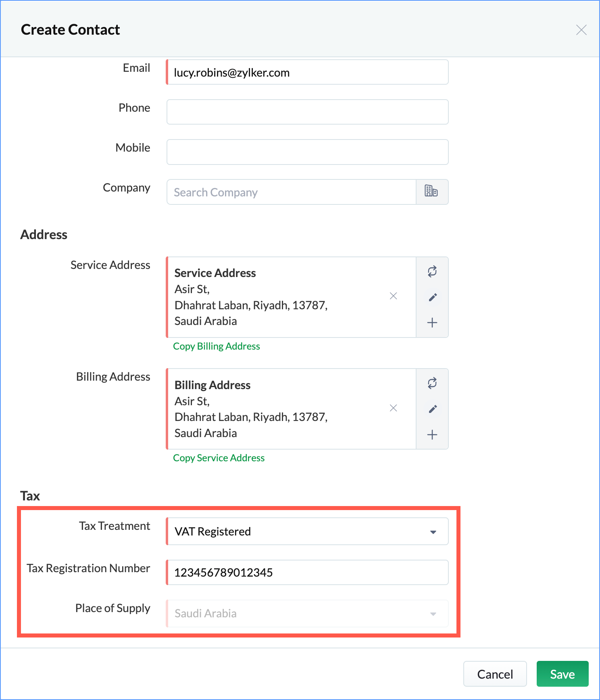Clear the selected Billing Address
Image resolution: width=600 pixels, height=700 pixels.
(x=394, y=408)
